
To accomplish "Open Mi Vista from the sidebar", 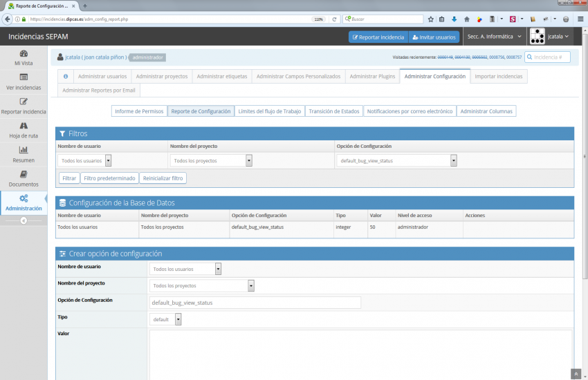I will coord(24,58).
